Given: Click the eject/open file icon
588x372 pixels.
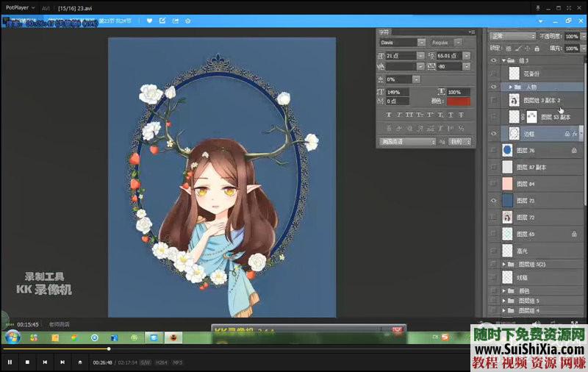Looking at the screenshot, I should tap(79, 362).
